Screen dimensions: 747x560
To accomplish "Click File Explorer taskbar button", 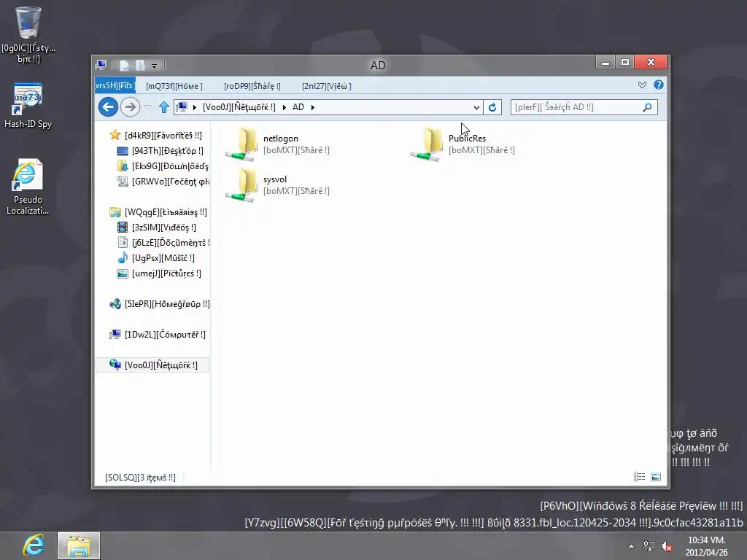I will coord(79,545).
